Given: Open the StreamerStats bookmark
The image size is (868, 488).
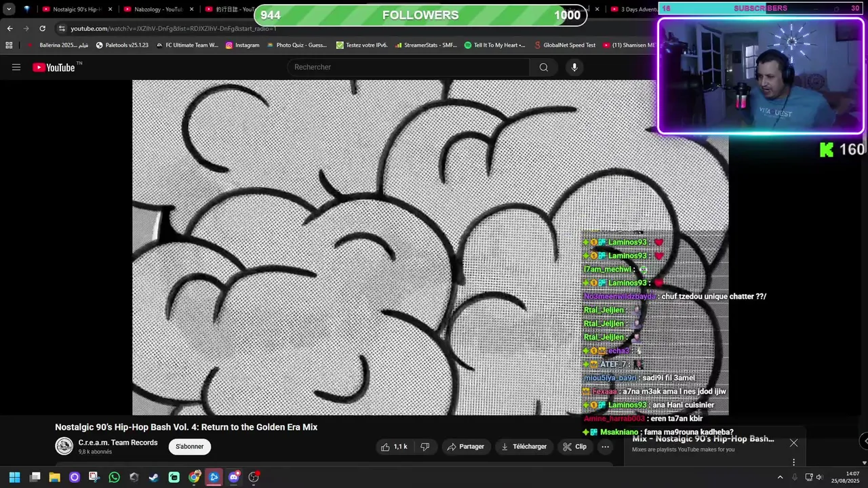Looking at the screenshot, I should point(426,45).
